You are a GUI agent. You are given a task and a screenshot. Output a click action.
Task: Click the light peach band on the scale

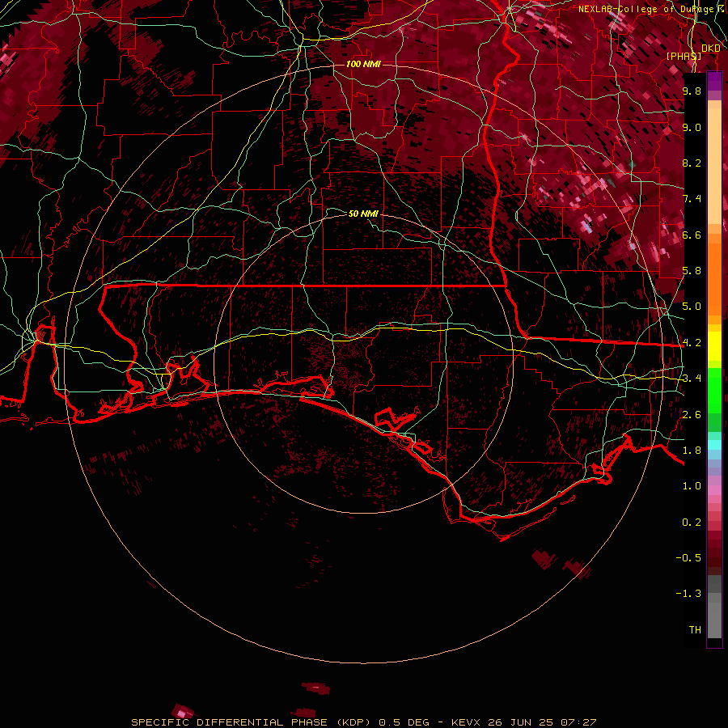point(714,166)
